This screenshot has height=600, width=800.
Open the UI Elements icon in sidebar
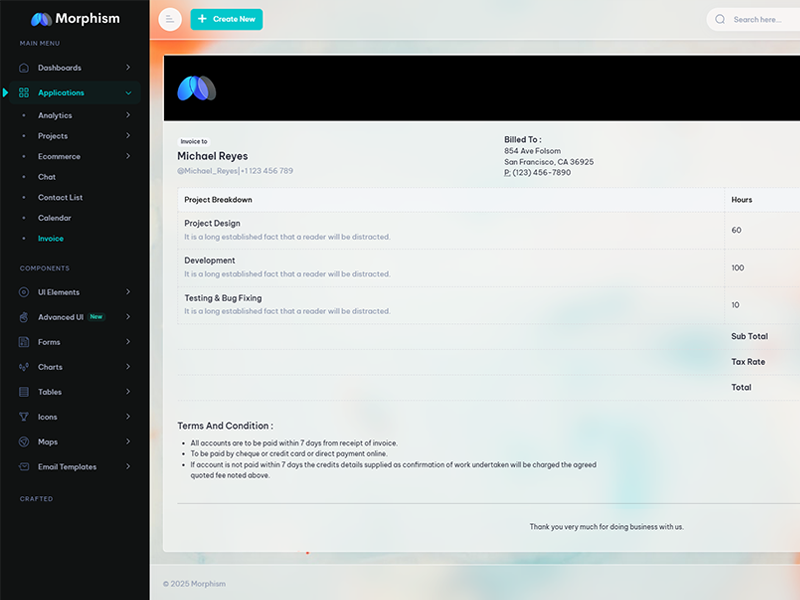coord(23,292)
